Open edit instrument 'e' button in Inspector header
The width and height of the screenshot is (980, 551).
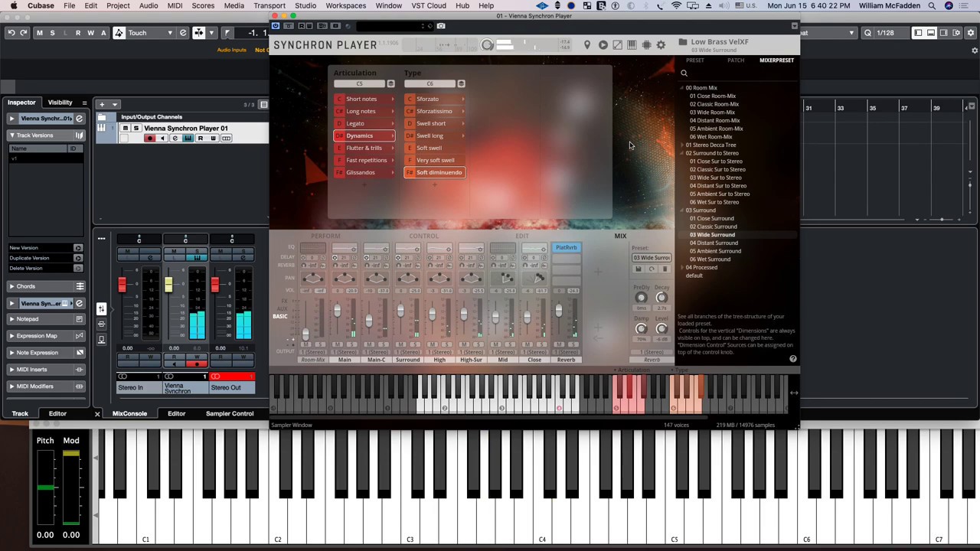[x=79, y=119]
